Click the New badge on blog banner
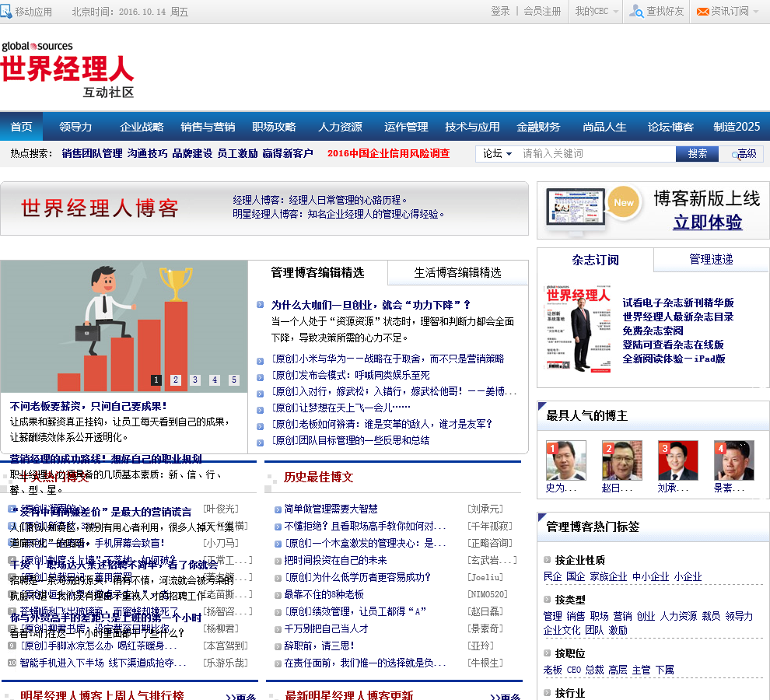This screenshot has height=700, width=770. (624, 202)
